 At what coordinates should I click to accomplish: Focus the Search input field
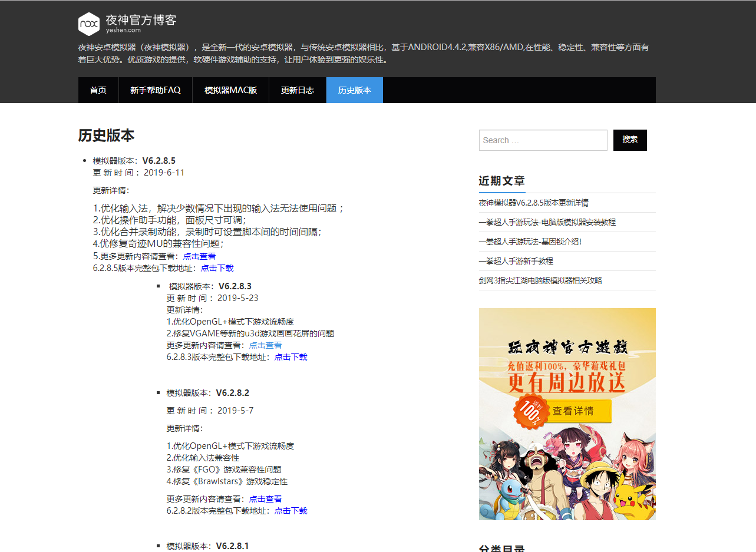pos(543,140)
